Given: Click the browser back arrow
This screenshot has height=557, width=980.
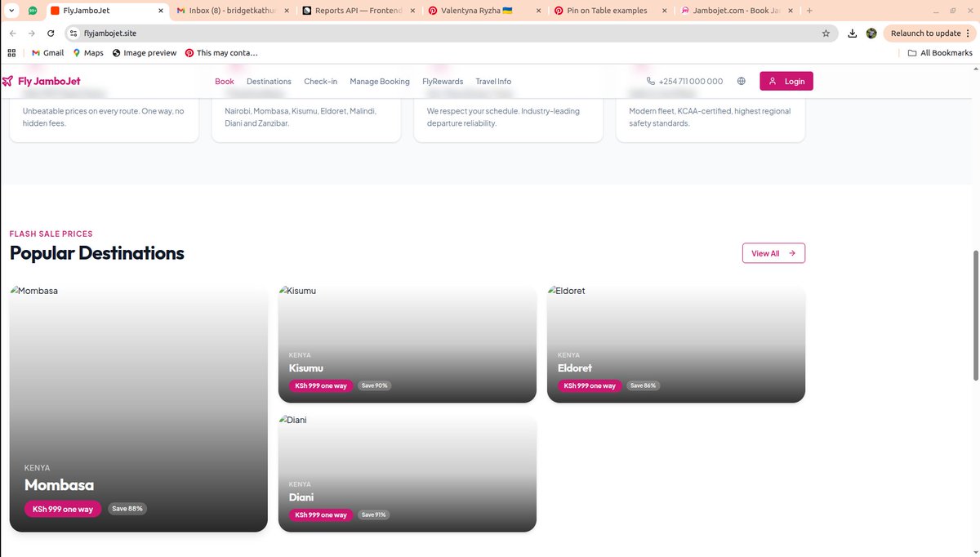Looking at the screenshot, I should click(12, 33).
